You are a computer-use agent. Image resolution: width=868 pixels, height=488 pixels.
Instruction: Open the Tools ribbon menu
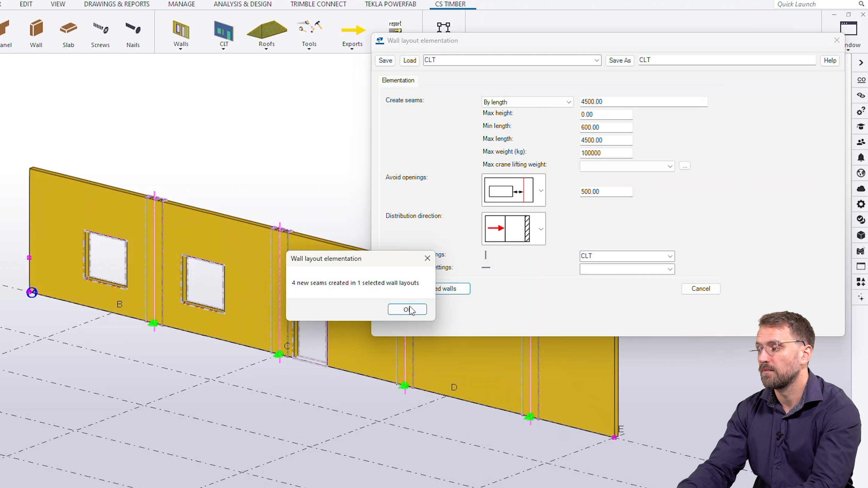click(309, 34)
